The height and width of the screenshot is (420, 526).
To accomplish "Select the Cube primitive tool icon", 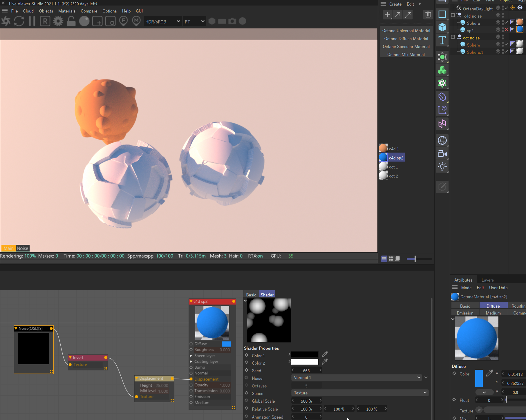I will 442,27.
